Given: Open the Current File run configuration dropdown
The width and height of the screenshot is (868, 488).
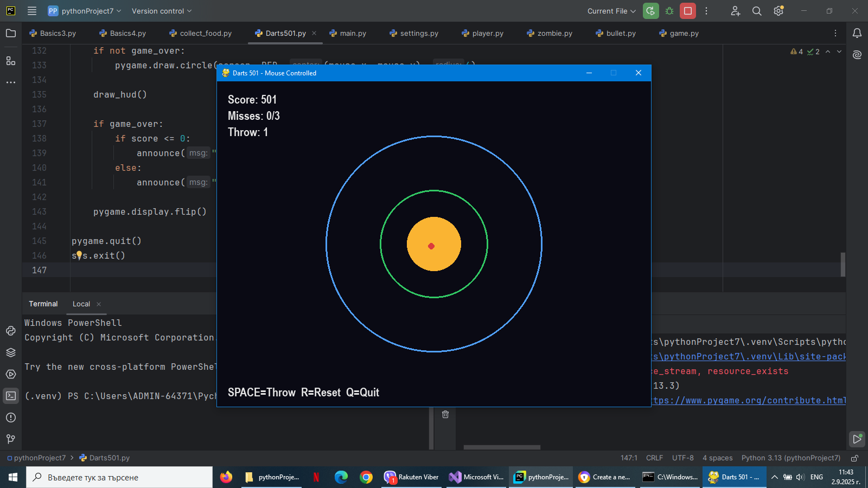Looking at the screenshot, I should tap(611, 11).
